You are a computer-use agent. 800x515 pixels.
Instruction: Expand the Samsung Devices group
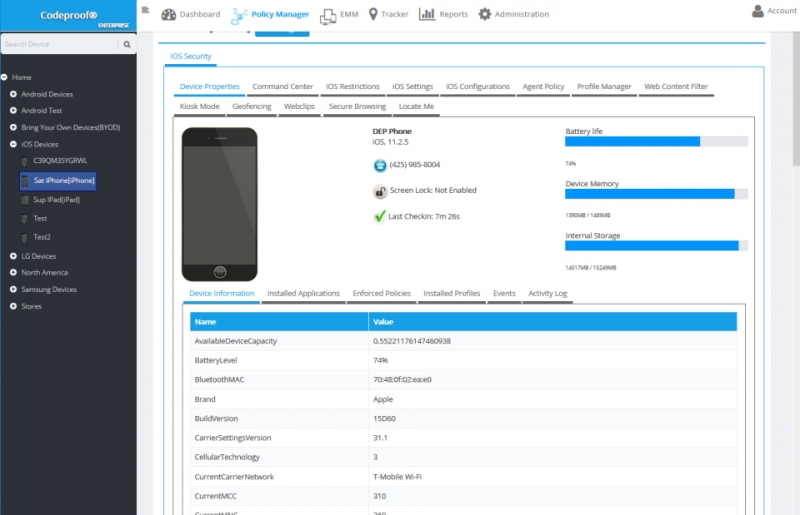pos(13,289)
